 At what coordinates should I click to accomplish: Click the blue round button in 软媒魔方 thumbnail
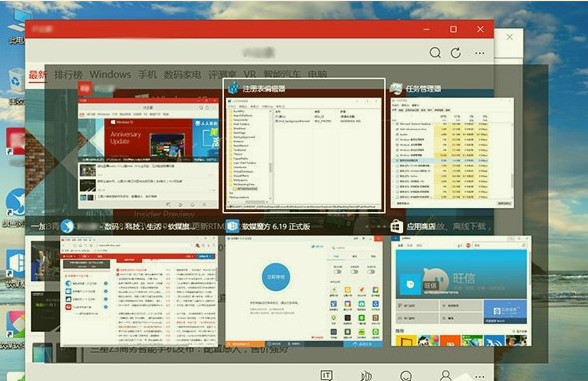point(276,277)
